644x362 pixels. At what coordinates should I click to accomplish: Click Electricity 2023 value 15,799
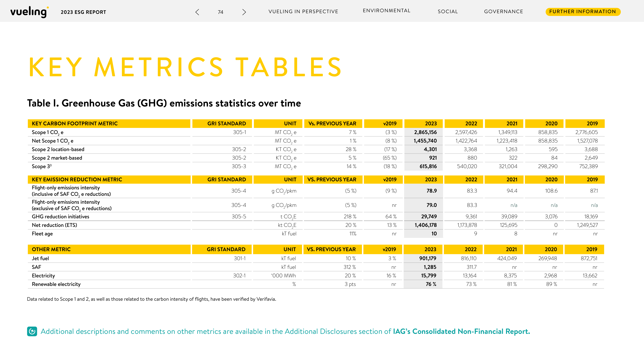click(428, 276)
